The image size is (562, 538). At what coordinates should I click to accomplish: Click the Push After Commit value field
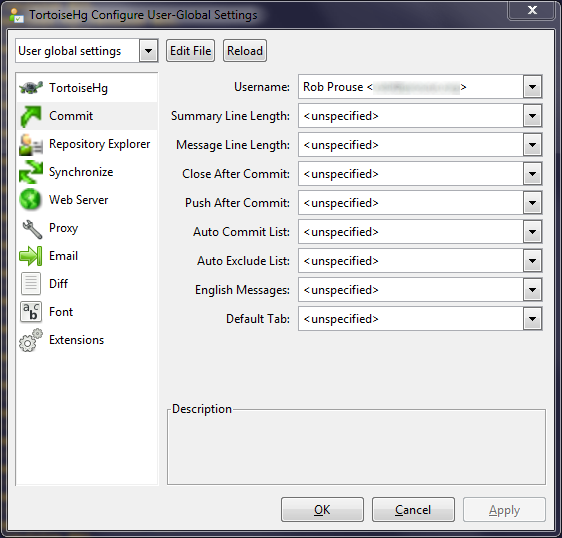411,203
